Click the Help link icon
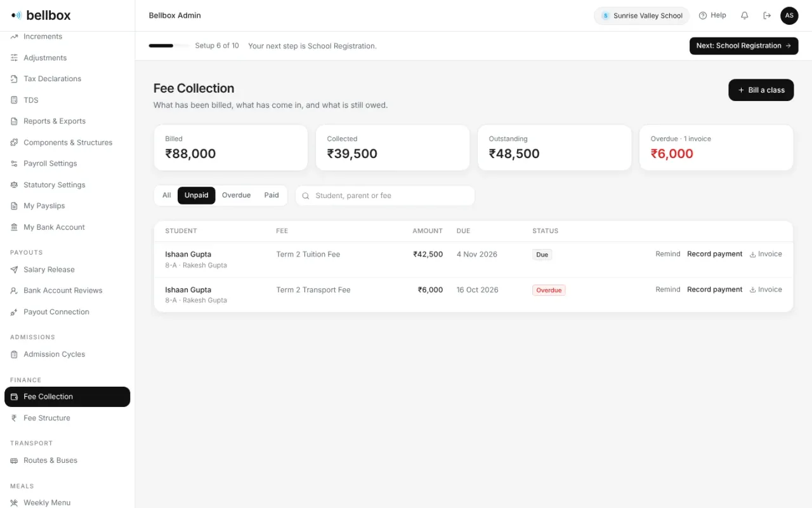 click(x=703, y=15)
